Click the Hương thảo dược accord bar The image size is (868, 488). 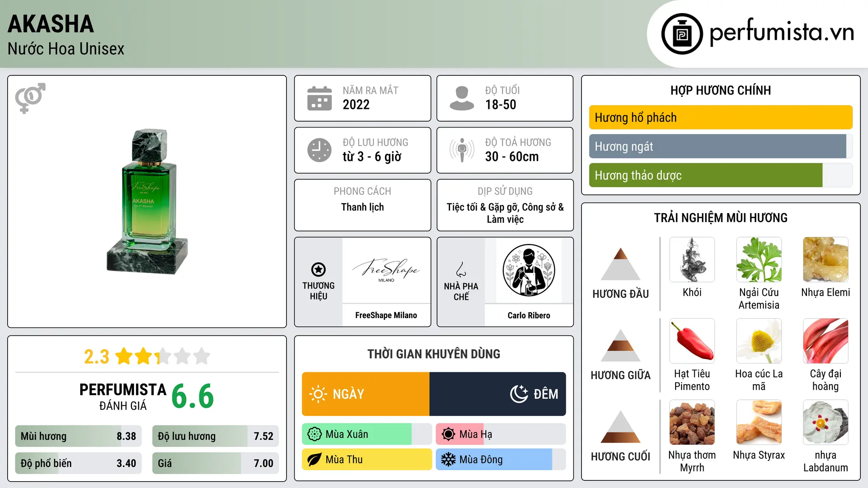coord(721,175)
